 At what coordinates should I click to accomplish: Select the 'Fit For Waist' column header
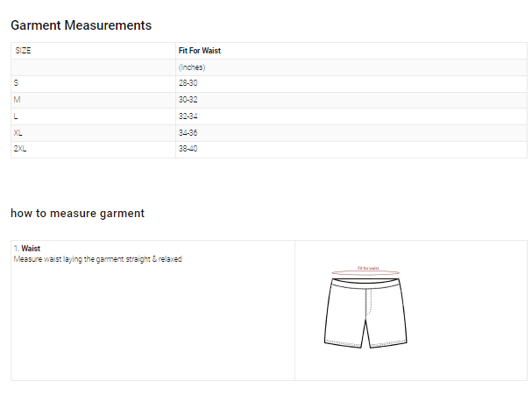point(199,51)
